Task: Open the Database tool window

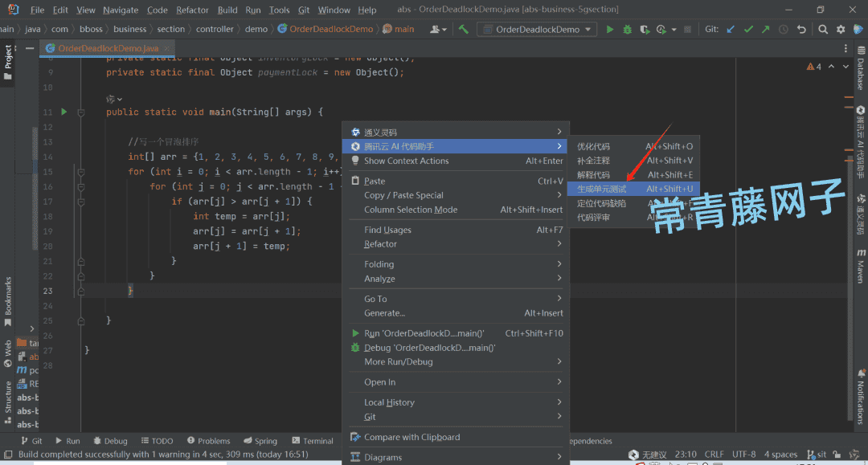Action: (x=861, y=67)
